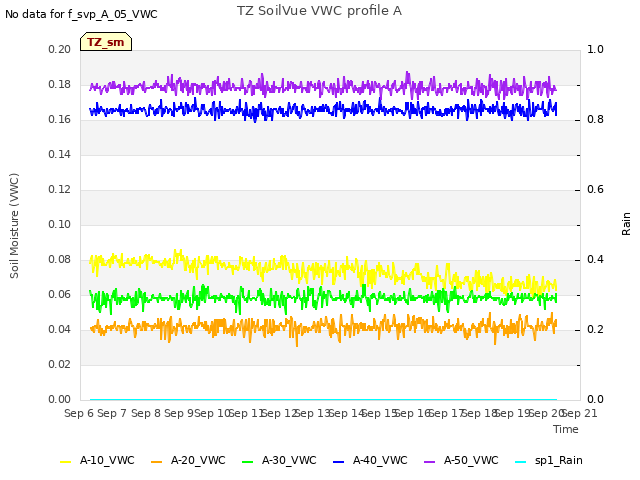This screenshot has height=480, width=640.
Task: Click the 0.18 value on left axis
Action: pyautogui.click(x=60, y=84)
